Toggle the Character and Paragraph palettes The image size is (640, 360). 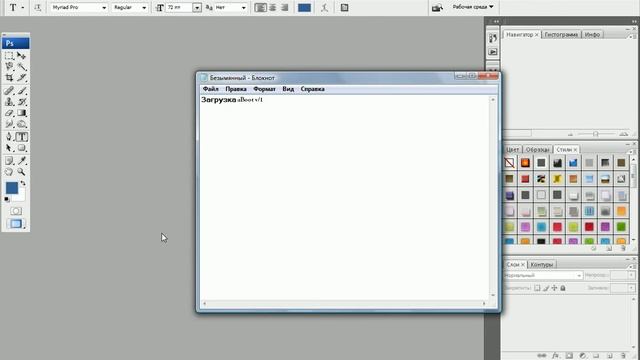click(x=344, y=7)
